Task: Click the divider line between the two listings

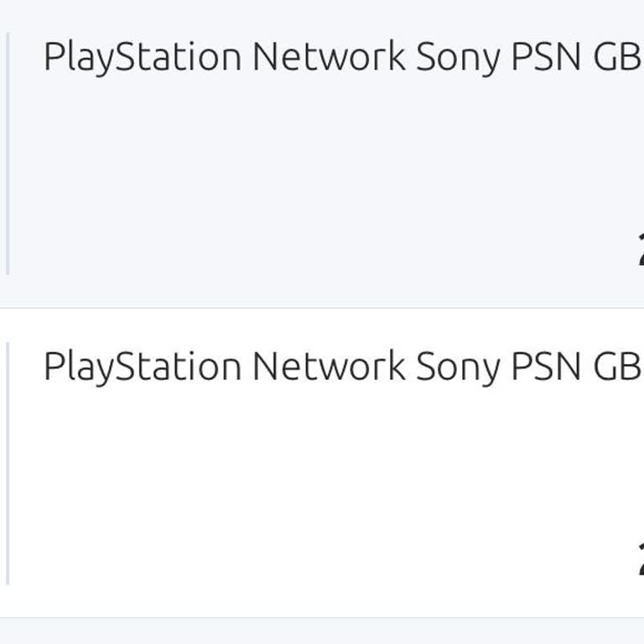Action: tap(322, 308)
